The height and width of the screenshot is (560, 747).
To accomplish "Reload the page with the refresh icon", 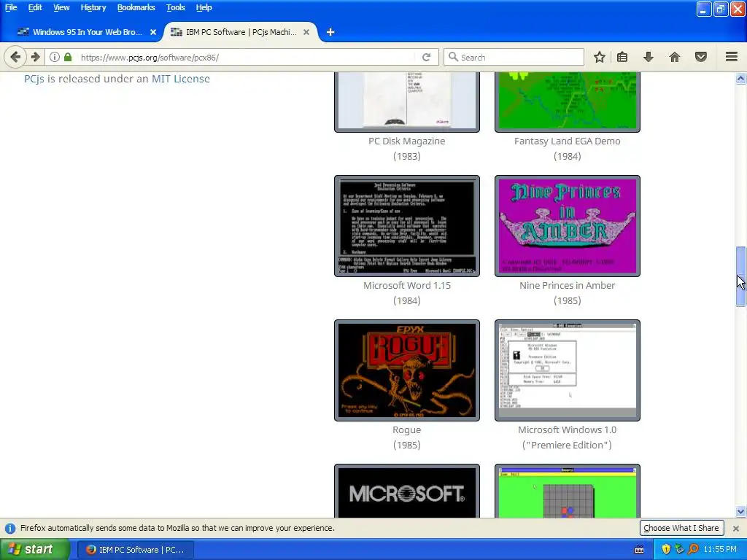I will click(x=426, y=57).
